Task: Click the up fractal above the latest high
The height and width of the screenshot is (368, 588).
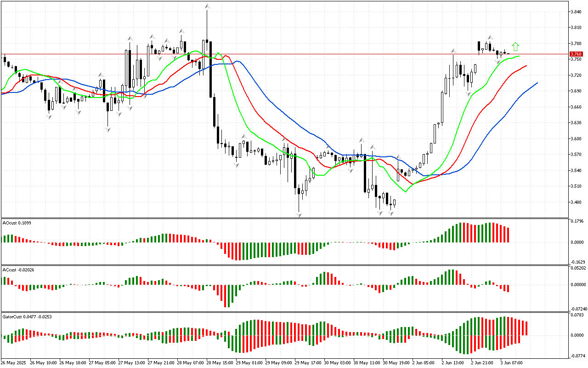Action: pos(490,38)
